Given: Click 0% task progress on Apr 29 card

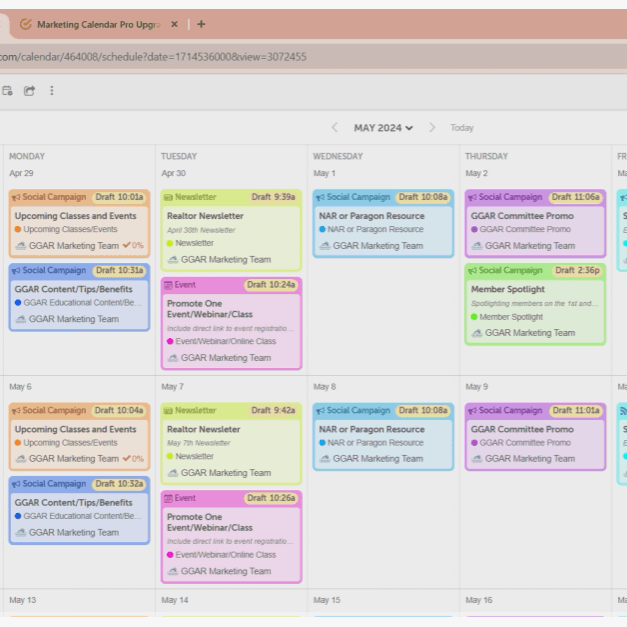Looking at the screenshot, I should pos(133,245).
